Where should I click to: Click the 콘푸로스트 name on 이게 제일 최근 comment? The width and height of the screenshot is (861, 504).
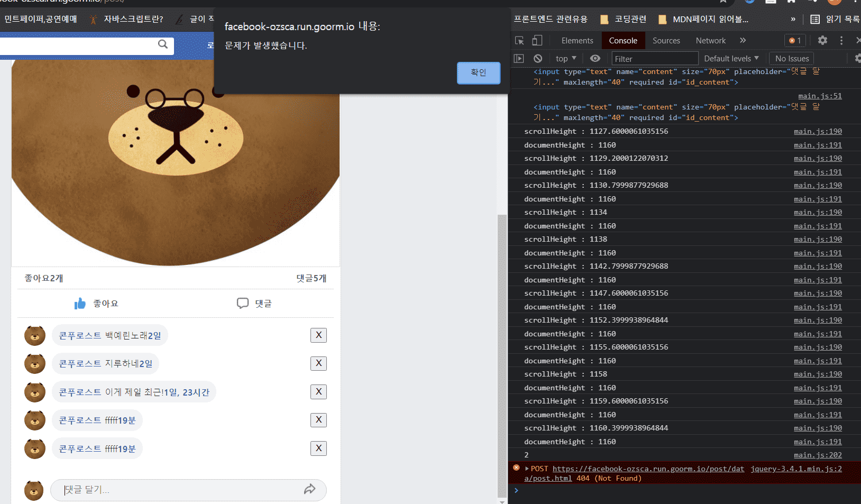[80, 392]
